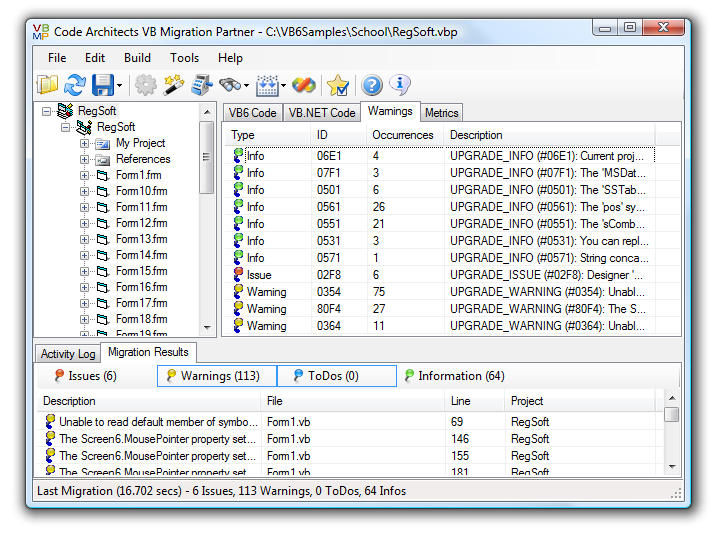The image size is (721, 540).
Task: Expand the Form1.frm tree node
Action: (84, 175)
